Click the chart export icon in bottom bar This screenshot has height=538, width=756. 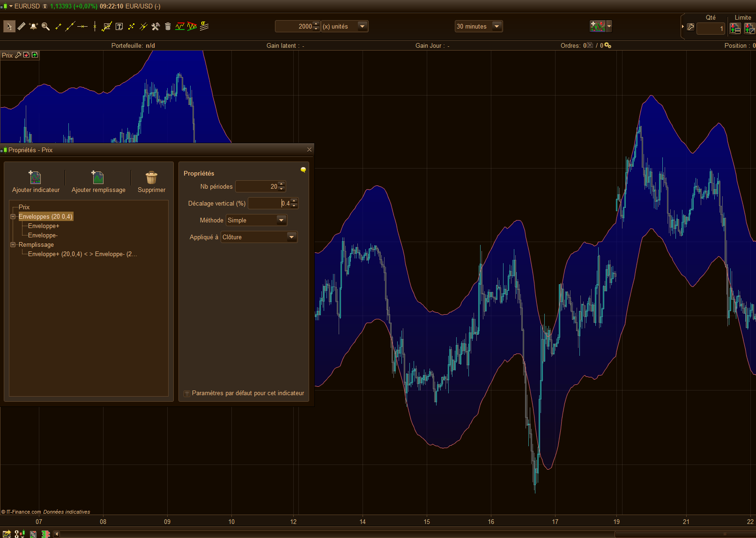tap(7, 534)
